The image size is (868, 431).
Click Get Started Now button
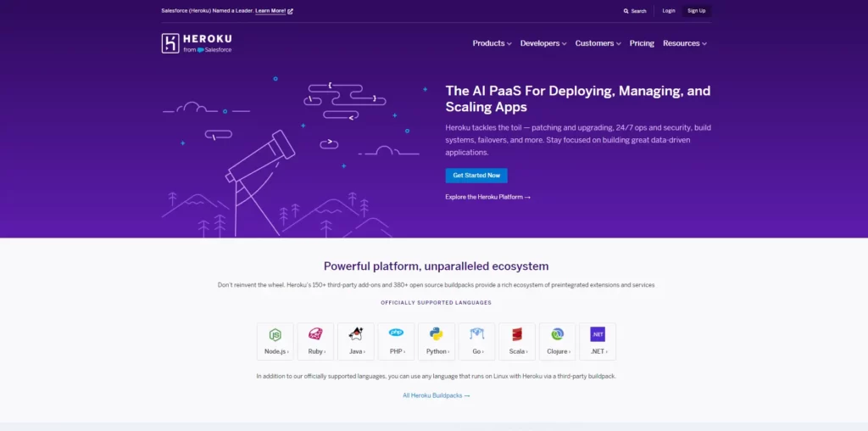(476, 176)
